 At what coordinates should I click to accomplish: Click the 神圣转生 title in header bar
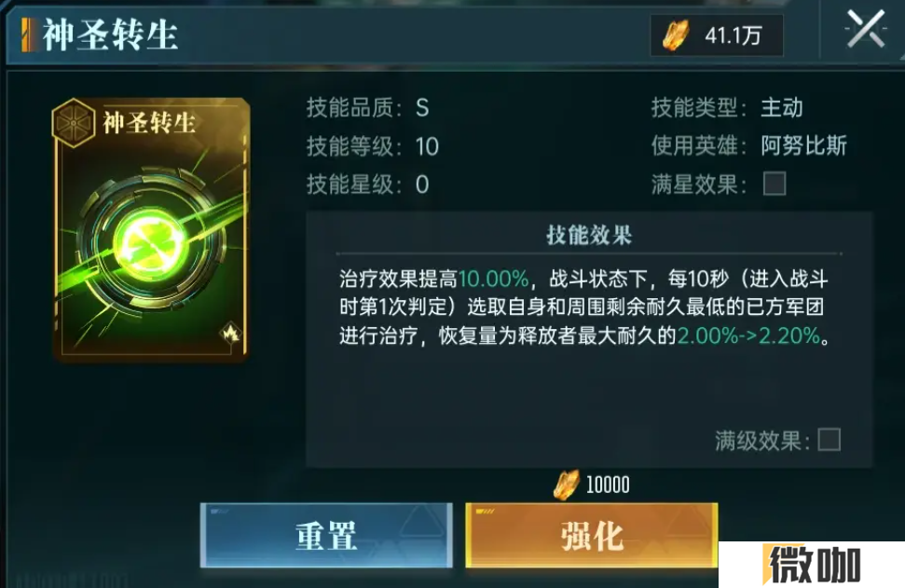pyautogui.click(x=110, y=34)
